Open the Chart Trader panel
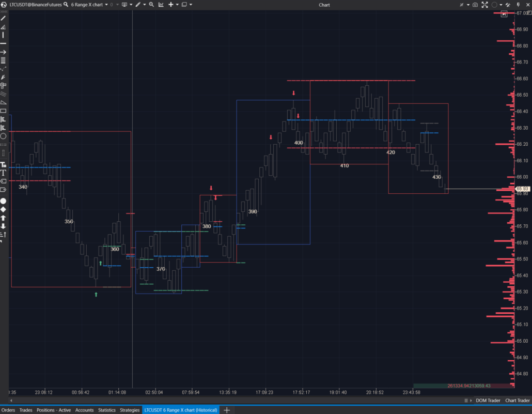 click(x=518, y=400)
